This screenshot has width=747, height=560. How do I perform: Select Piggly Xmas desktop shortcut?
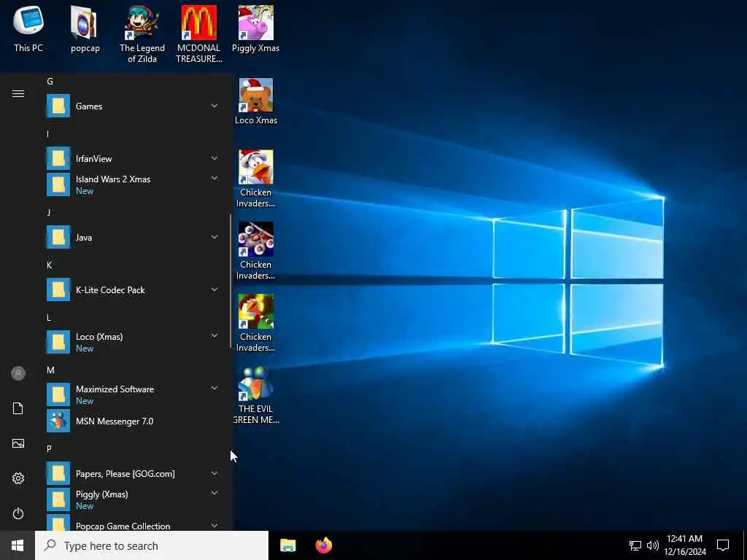256,29
